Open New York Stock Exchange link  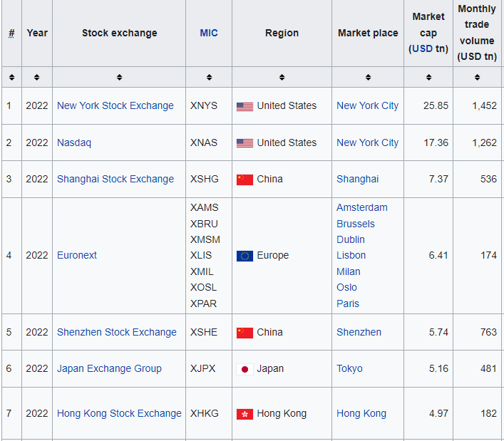[x=115, y=105]
